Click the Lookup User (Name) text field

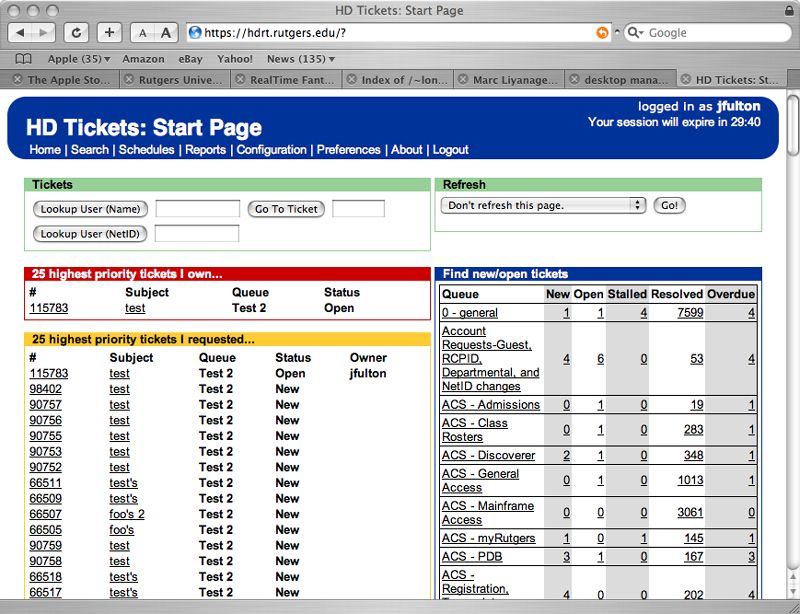pos(197,209)
